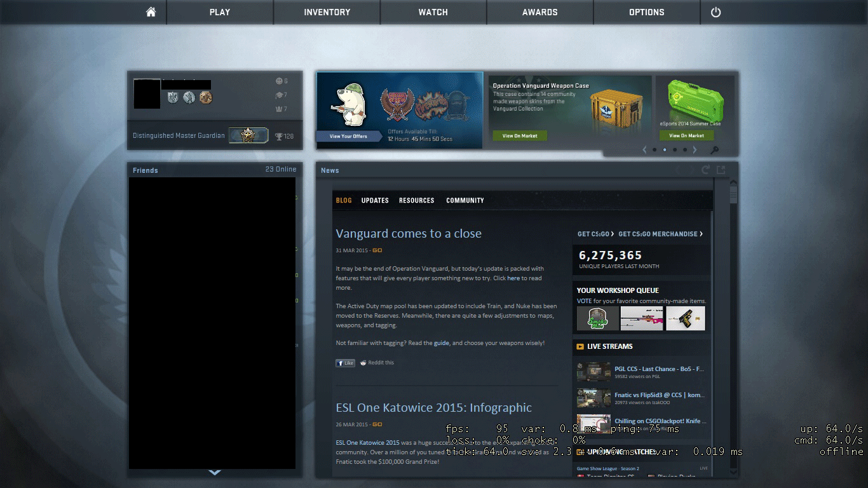This screenshot has height=488, width=868.
Task: Open Fnatic vs FlipSid3 stream
Action: (660, 395)
